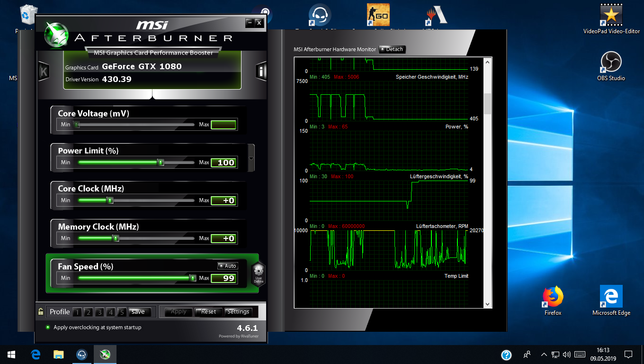Screen dimensions: 644x364
Task: Click the Apply button
Action: [x=179, y=312]
